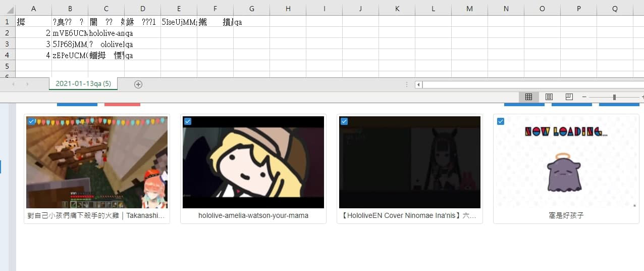Select cell containing 'zEPeUCM'
Image resolution: width=644 pixels, height=271 pixels.
pyautogui.click(x=70, y=55)
